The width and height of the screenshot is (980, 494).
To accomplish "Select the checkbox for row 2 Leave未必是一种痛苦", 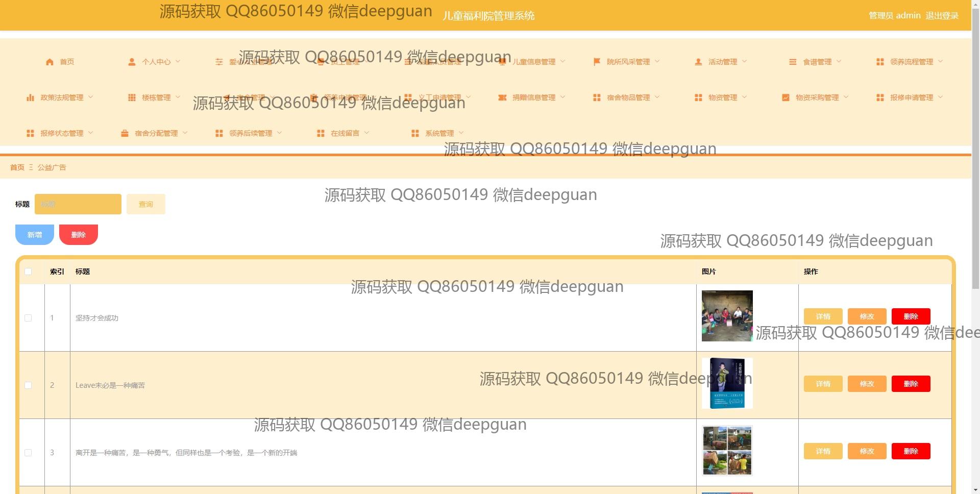I will point(28,385).
